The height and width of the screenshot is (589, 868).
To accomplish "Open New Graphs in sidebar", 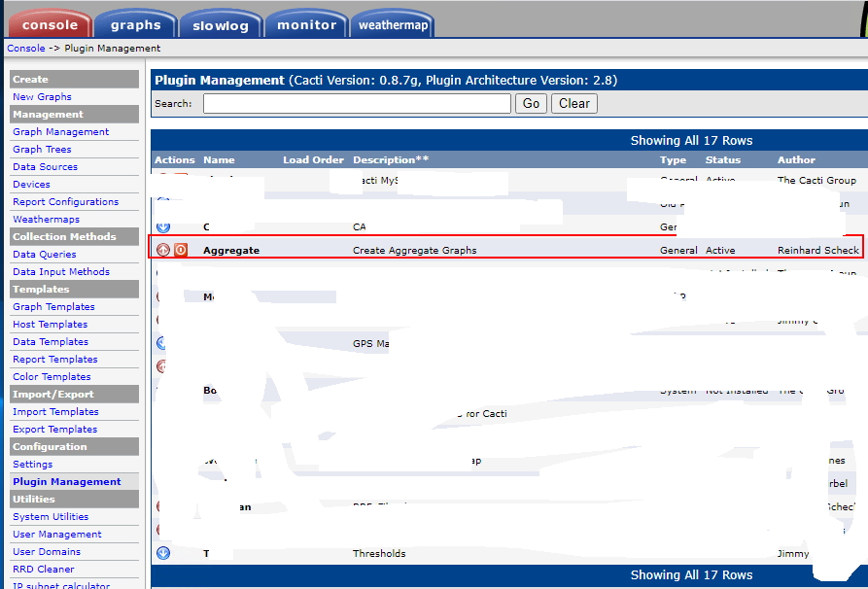I will point(42,97).
